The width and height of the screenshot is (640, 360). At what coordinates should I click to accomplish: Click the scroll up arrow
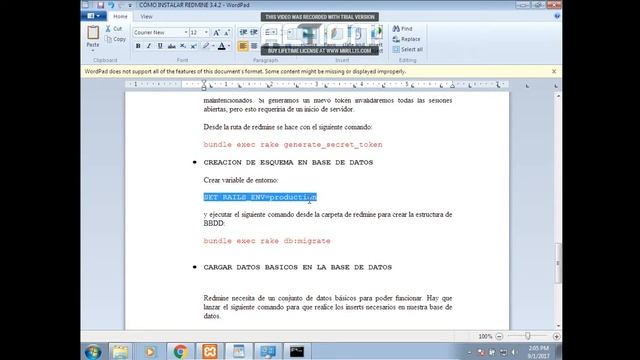[558, 96]
